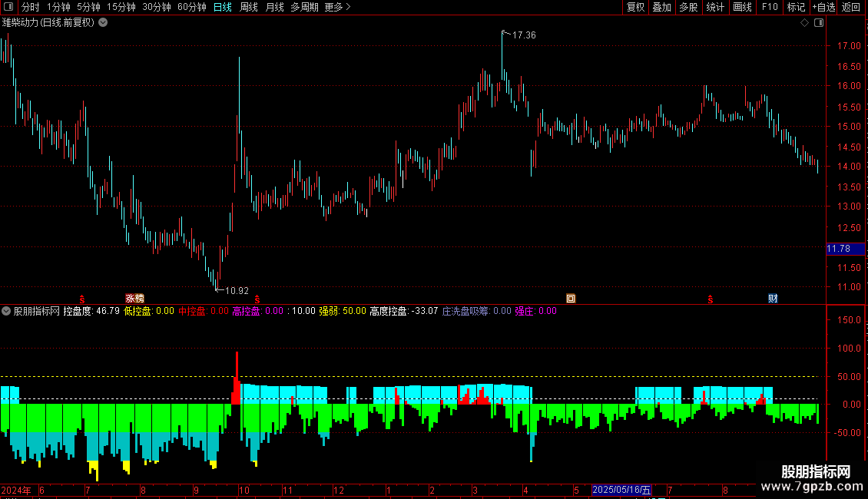Select the 30分钟 period tab

(157, 7)
